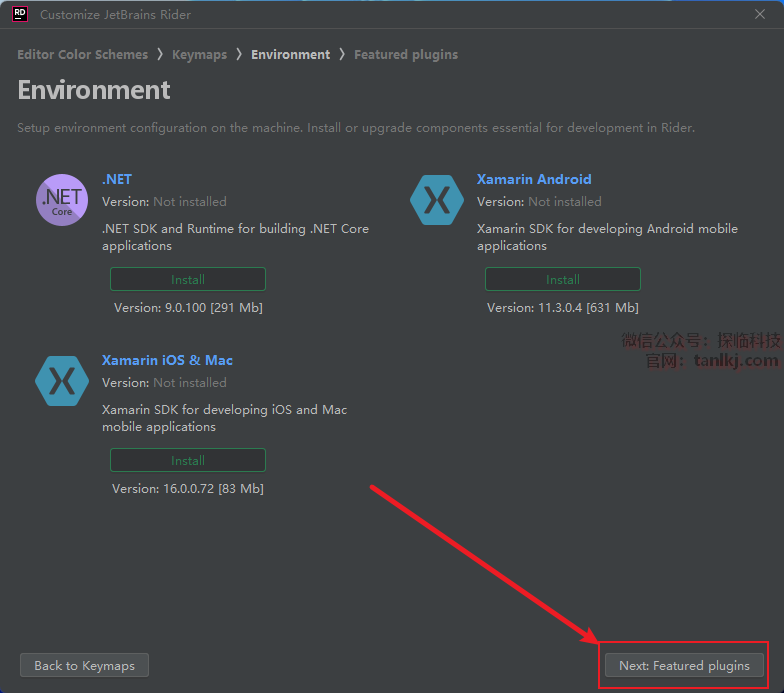
Task: Select the Environment breadcrumb step
Action: pyautogui.click(x=290, y=54)
